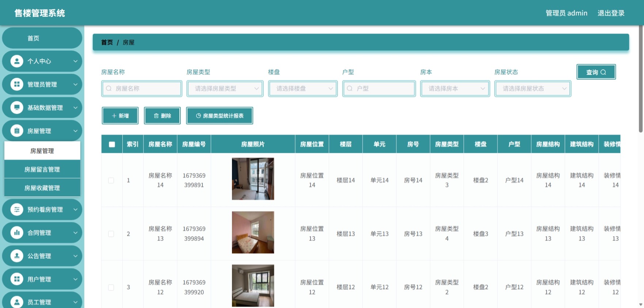Click the 管理员管理 grid icon
The image size is (644, 308).
coord(17,84)
